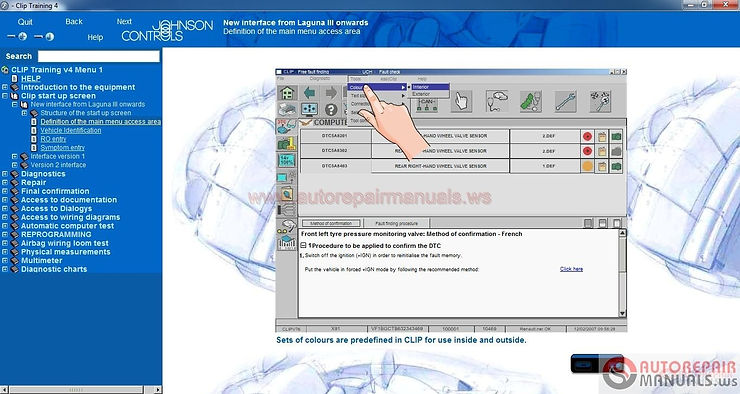Image resolution: width=740 pixels, height=394 pixels.
Task: Open the HELP link in tree
Action: point(31,78)
